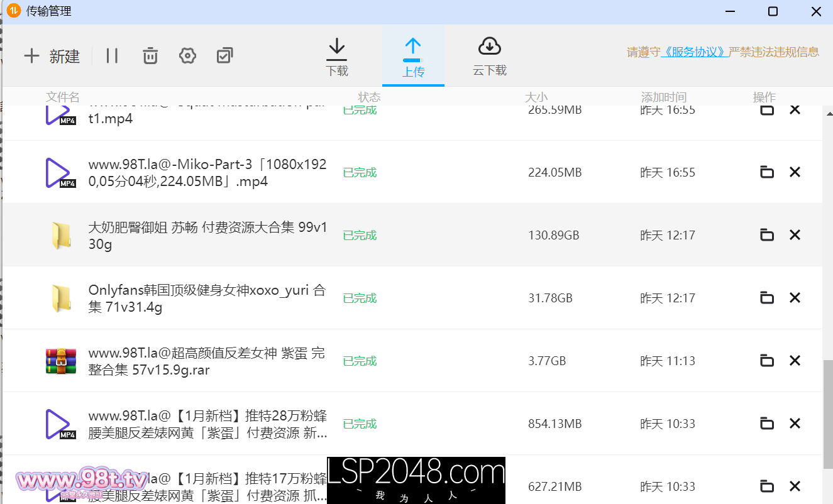Screen dimensions: 833x504
Task: Click the MP4 icon in the 854.13MB row
Action: (x=60, y=424)
